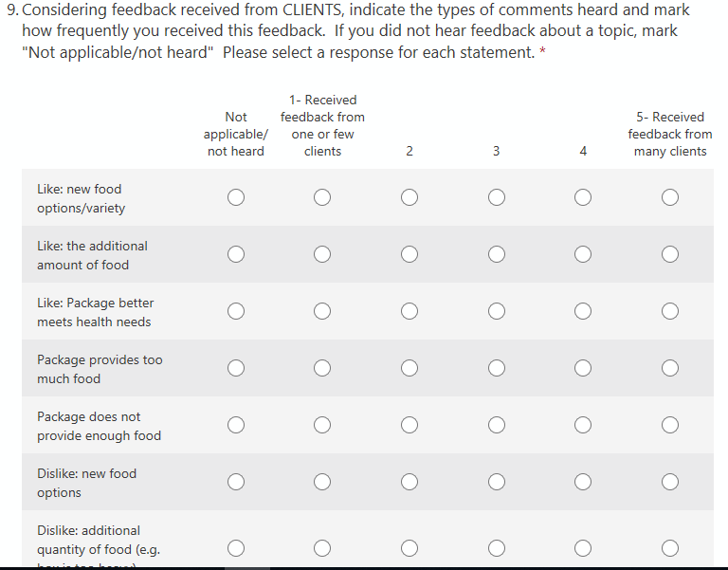Mark 'Not applicable' for Dislike: new food options
Screen dimensions: 728x570
pos(236,482)
